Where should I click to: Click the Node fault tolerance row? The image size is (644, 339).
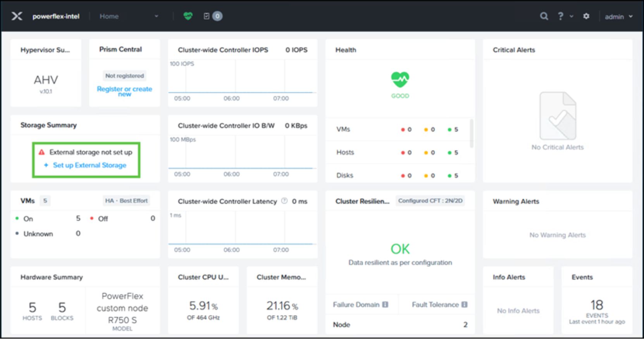(x=400, y=325)
